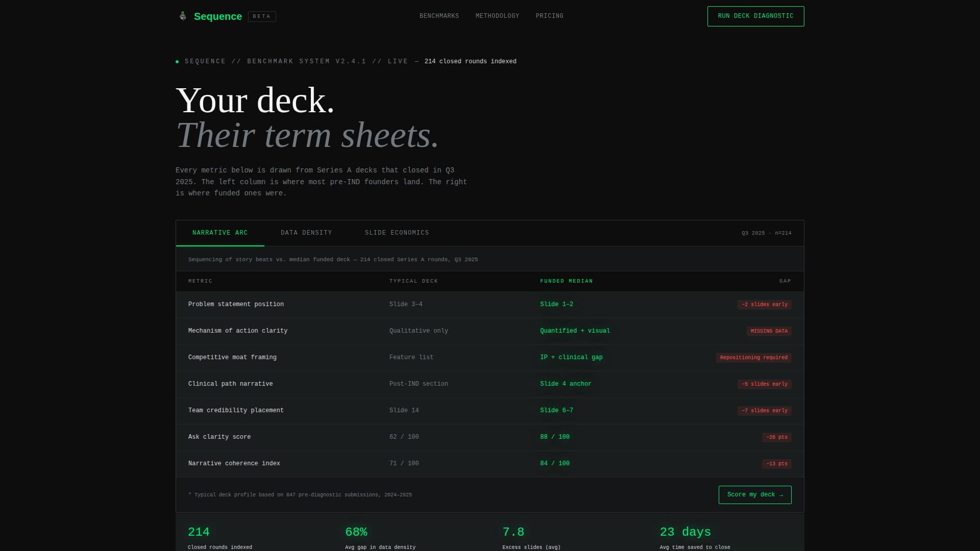Click the MISSING DATA gap badge

[769, 331]
